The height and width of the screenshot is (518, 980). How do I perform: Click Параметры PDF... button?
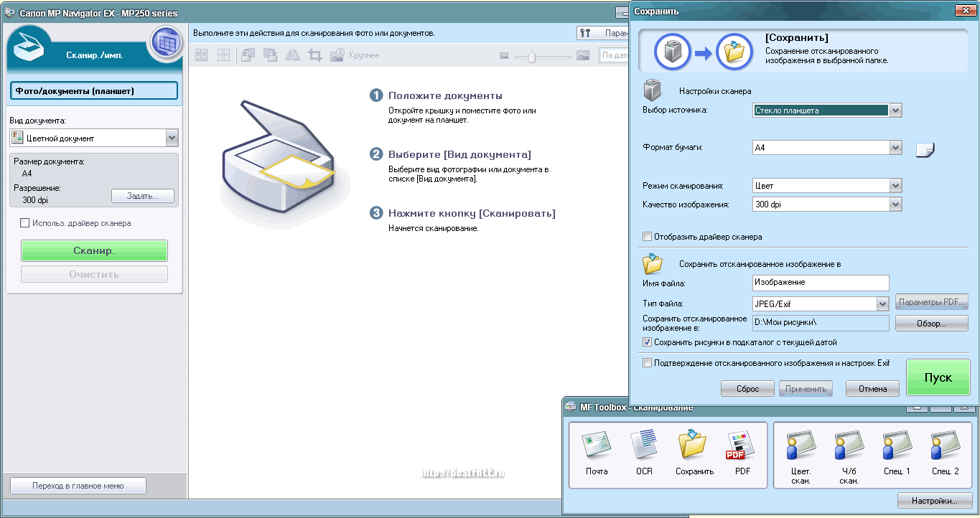click(932, 302)
